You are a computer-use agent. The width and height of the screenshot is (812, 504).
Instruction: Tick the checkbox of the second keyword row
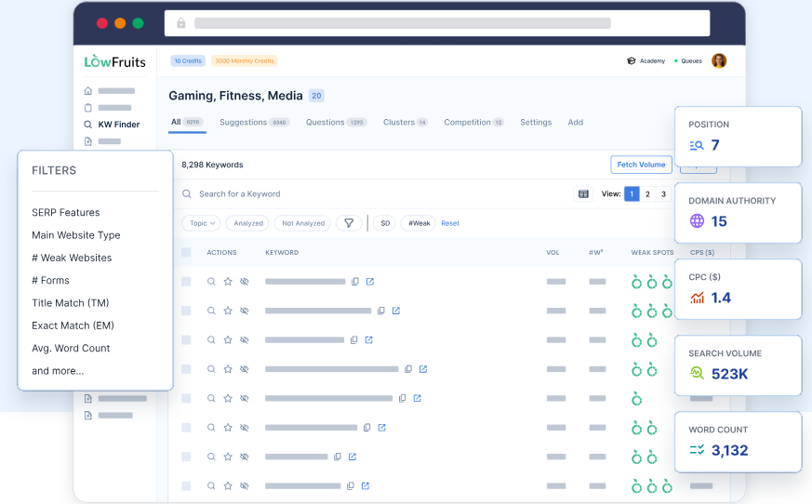click(186, 311)
